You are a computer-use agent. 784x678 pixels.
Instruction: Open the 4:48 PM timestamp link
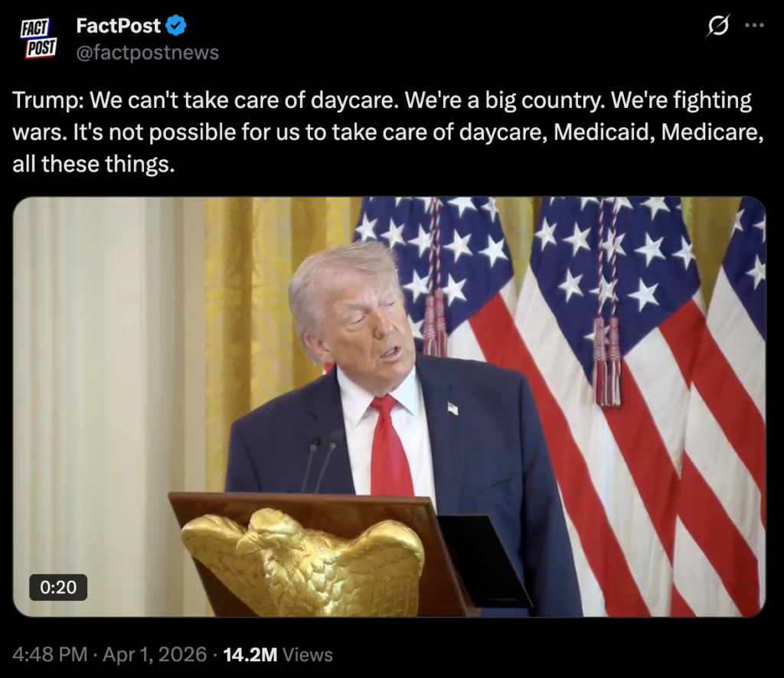(x=50, y=654)
